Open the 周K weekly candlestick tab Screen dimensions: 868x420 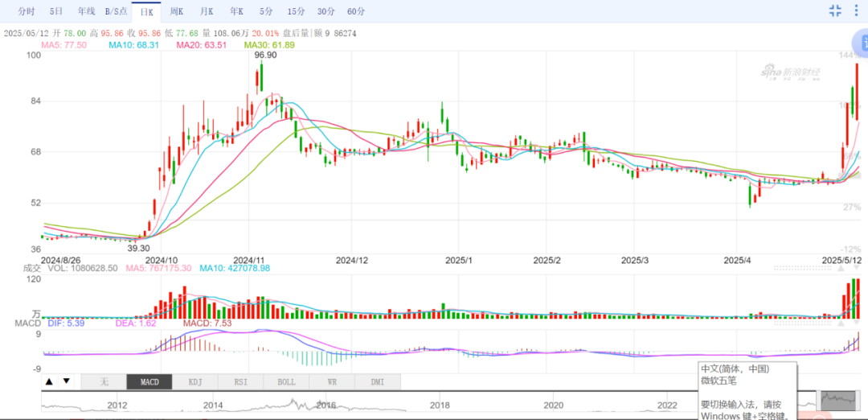[x=176, y=11]
